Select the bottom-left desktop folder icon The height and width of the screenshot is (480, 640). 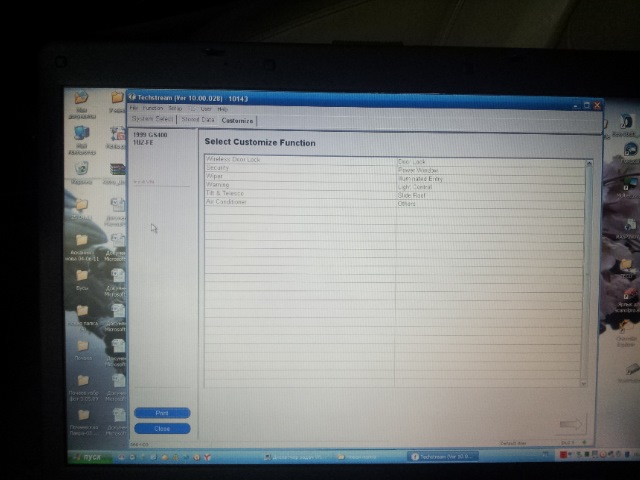tap(84, 422)
